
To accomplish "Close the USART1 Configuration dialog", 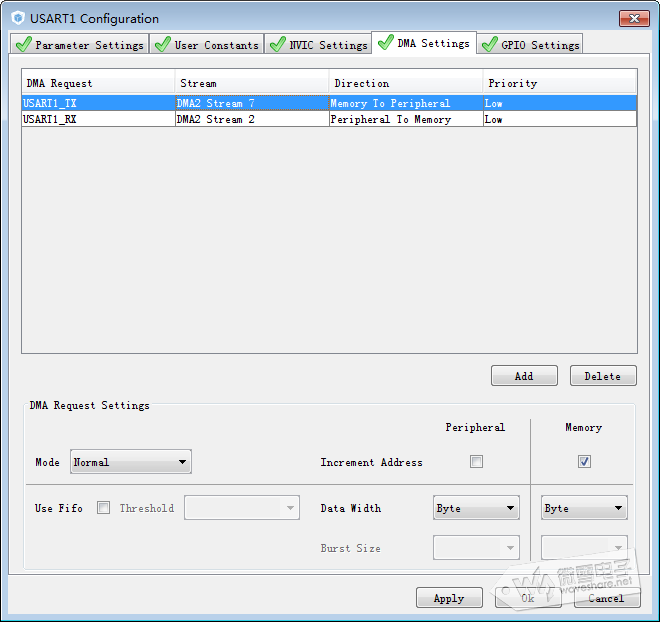I will point(633,18).
